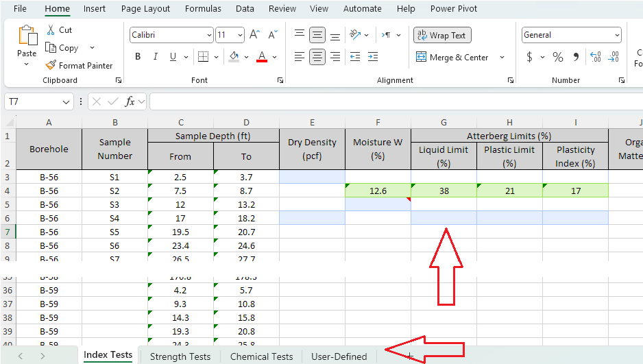The image size is (643, 364).
Task: Align text to top of cell
Action: point(300,34)
